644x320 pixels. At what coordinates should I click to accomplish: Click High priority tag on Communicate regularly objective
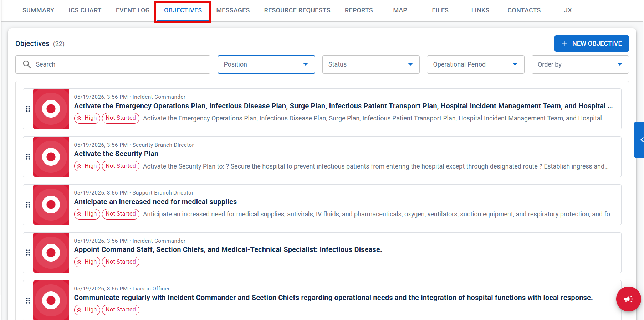click(87, 310)
